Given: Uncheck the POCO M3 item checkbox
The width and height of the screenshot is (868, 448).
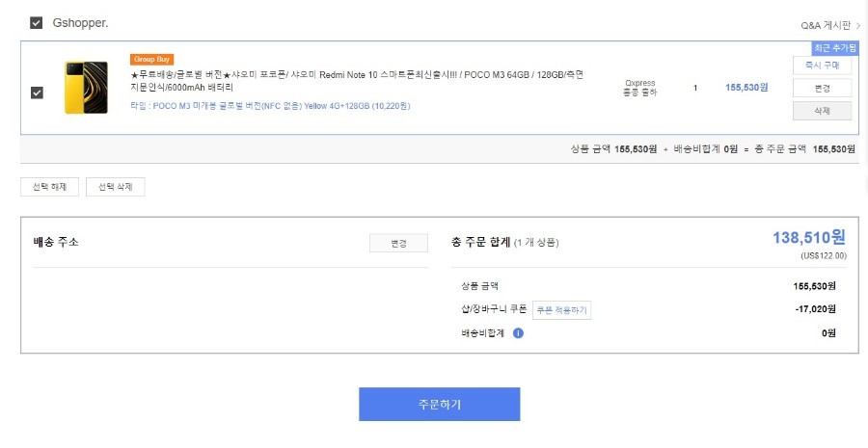Looking at the screenshot, I should click(37, 92).
